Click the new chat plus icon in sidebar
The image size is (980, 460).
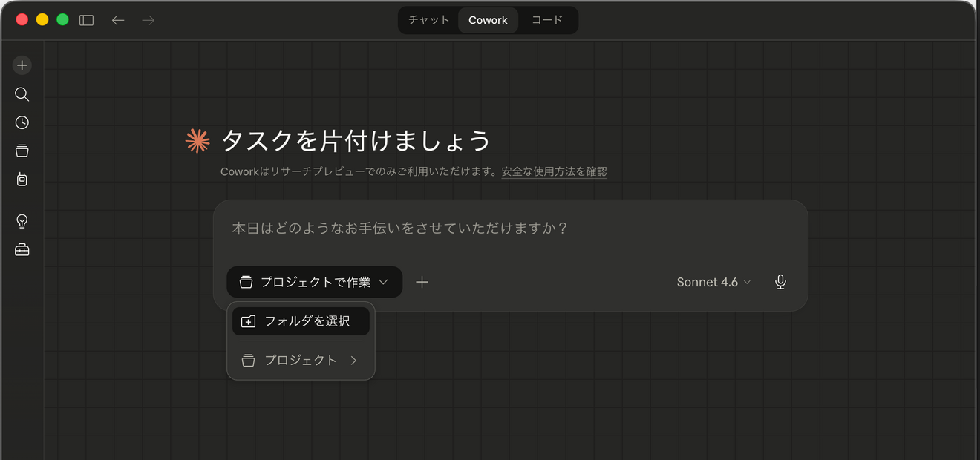coord(22,65)
